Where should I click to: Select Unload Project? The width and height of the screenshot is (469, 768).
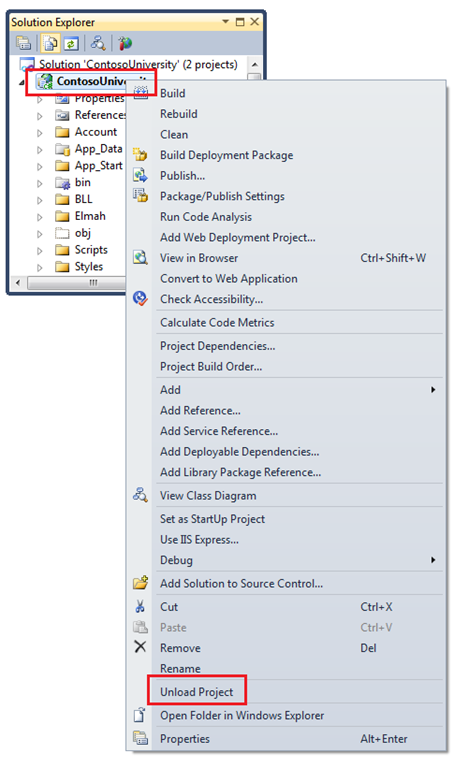coord(196,692)
